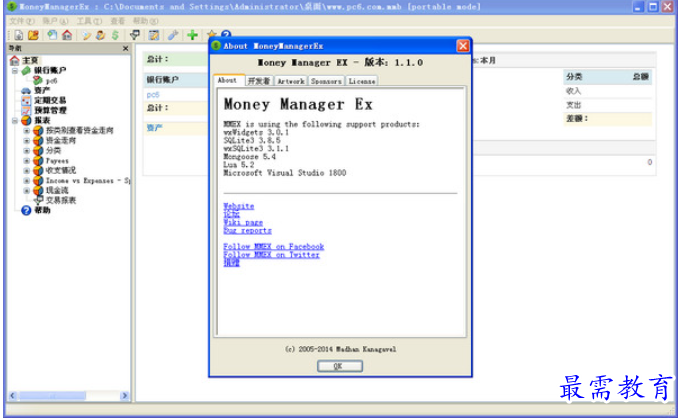The height and width of the screenshot is (419, 681).
Task: Open the Bug reports link
Action: click(247, 231)
